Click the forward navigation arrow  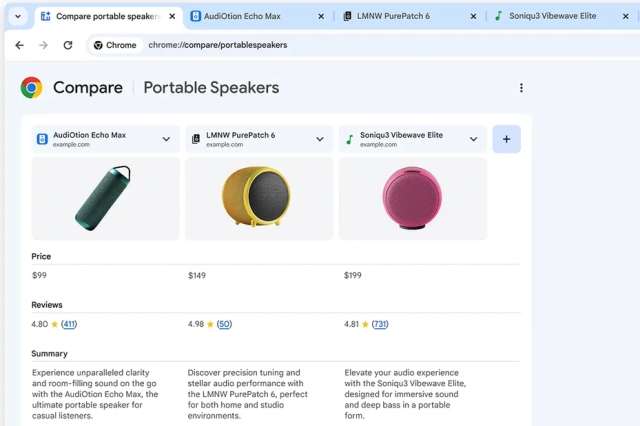pyautogui.click(x=43, y=45)
